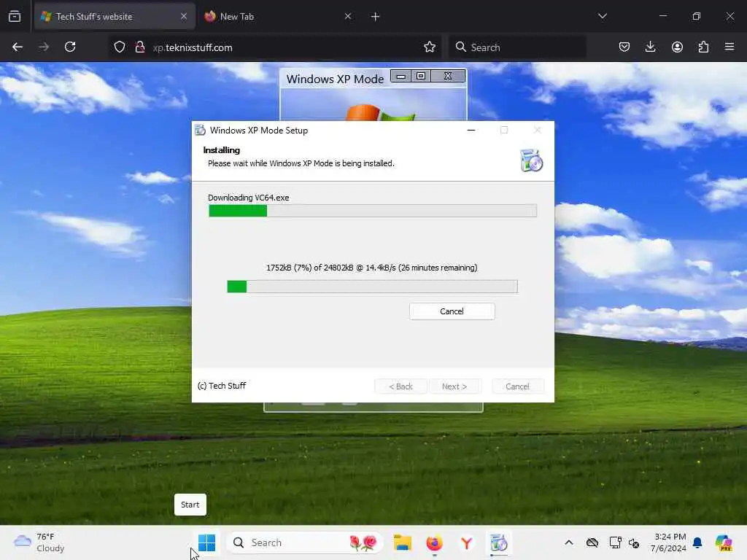View site security padlock info
Screen dimensions: 747x560
coord(139,47)
